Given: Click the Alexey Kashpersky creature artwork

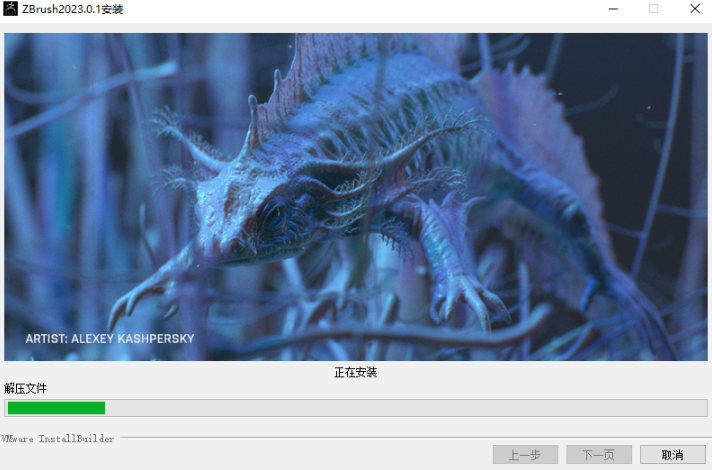Looking at the screenshot, I should tap(356, 197).
